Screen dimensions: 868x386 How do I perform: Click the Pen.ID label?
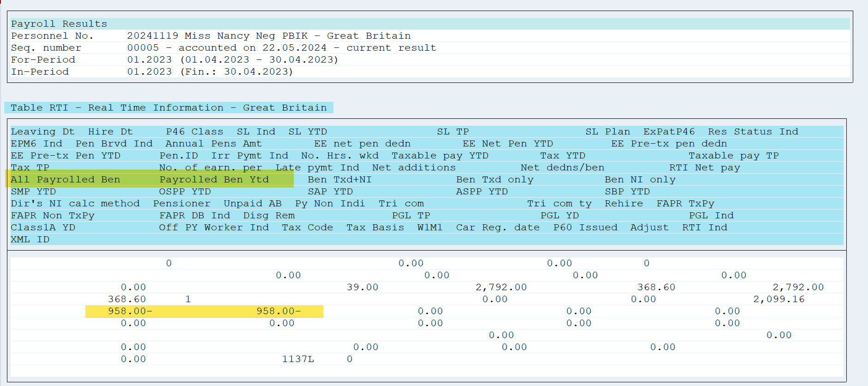point(179,156)
